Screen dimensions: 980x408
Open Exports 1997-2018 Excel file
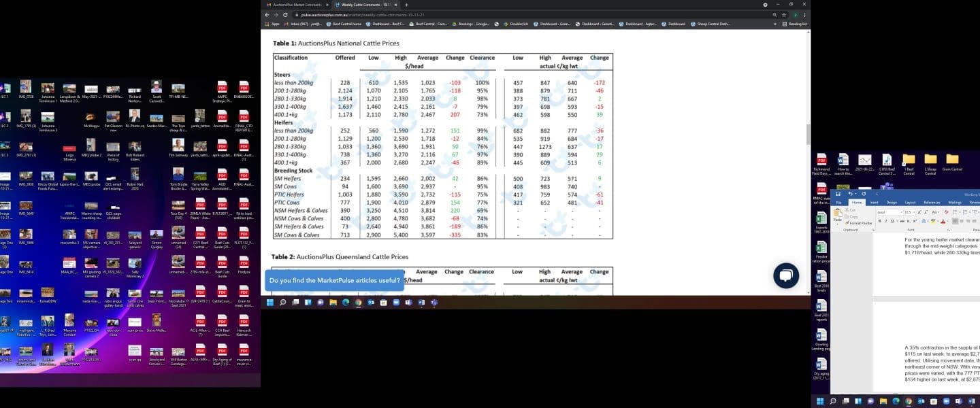click(x=821, y=221)
